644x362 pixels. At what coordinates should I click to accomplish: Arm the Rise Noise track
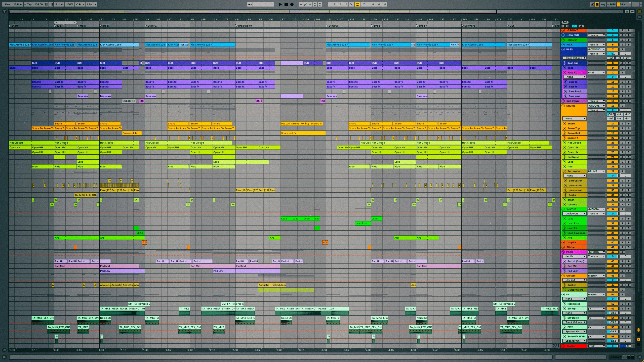click(628, 304)
